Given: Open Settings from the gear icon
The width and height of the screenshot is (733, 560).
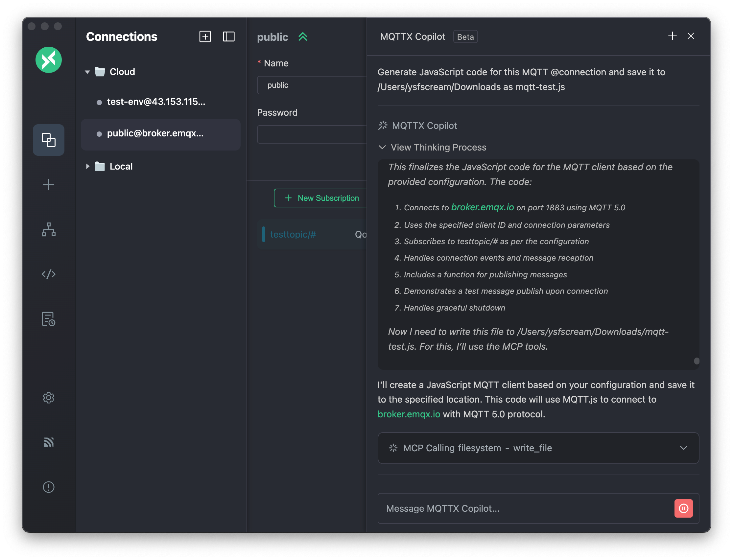Looking at the screenshot, I should (x=48, y=397).
